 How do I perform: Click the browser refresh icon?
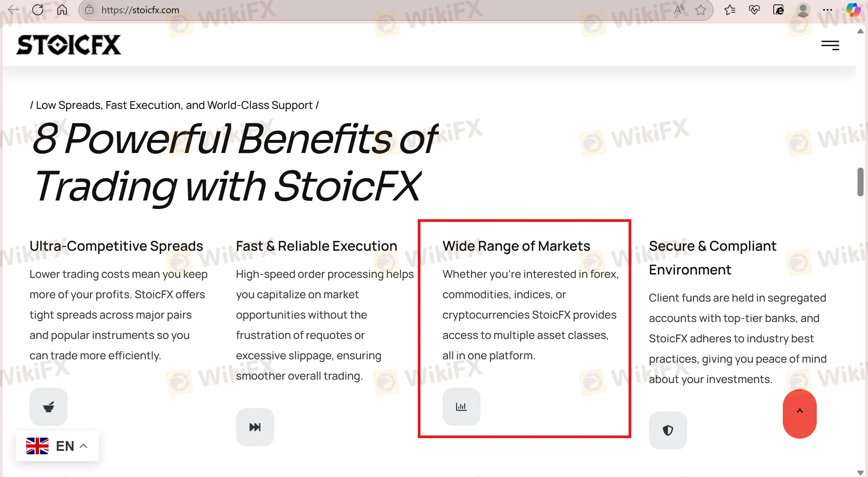click(x=38, y=10)
